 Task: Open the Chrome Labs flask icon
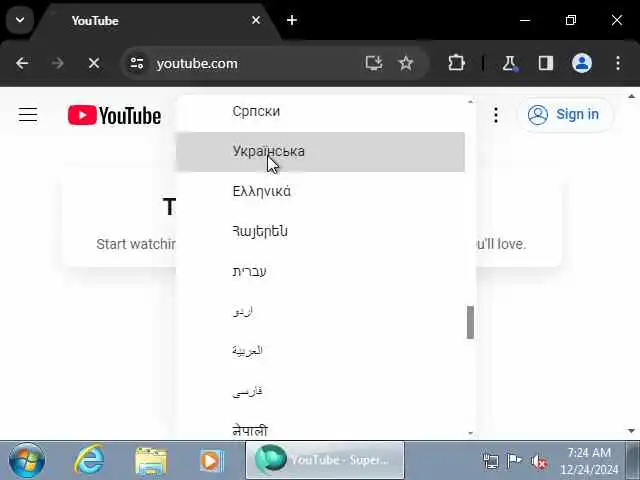[510, 63]
